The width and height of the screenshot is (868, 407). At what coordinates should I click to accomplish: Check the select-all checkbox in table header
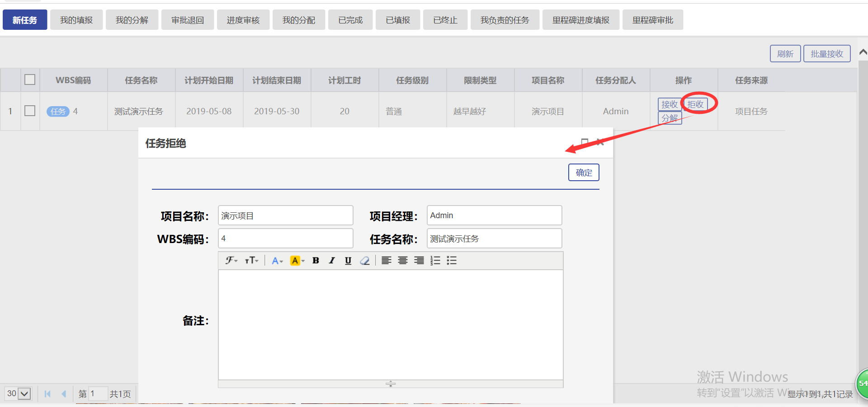point(30,80)
